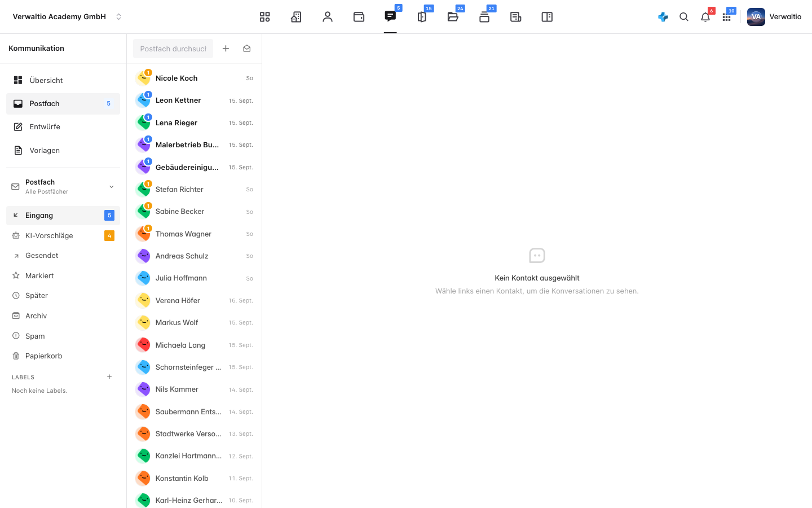Screen dimensions: 812x508
Task: Expand the Verwaltio Academy GmbH company switcher
Action: click(x=67, y=17)
